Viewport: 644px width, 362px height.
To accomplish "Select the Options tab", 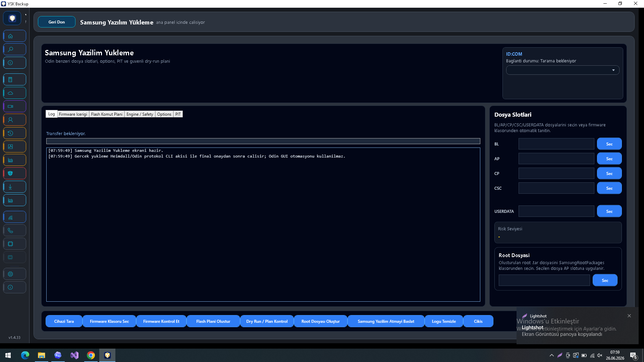I will 164,114.
